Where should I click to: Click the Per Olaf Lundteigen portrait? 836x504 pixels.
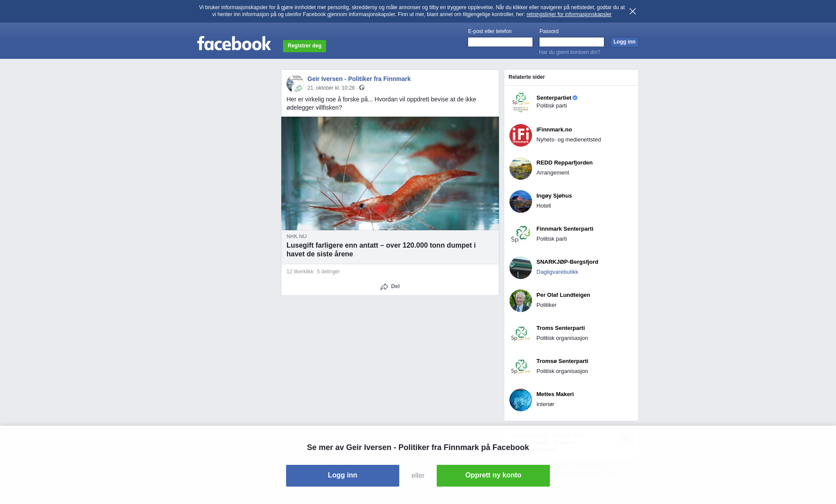click(x=521, y=301)
